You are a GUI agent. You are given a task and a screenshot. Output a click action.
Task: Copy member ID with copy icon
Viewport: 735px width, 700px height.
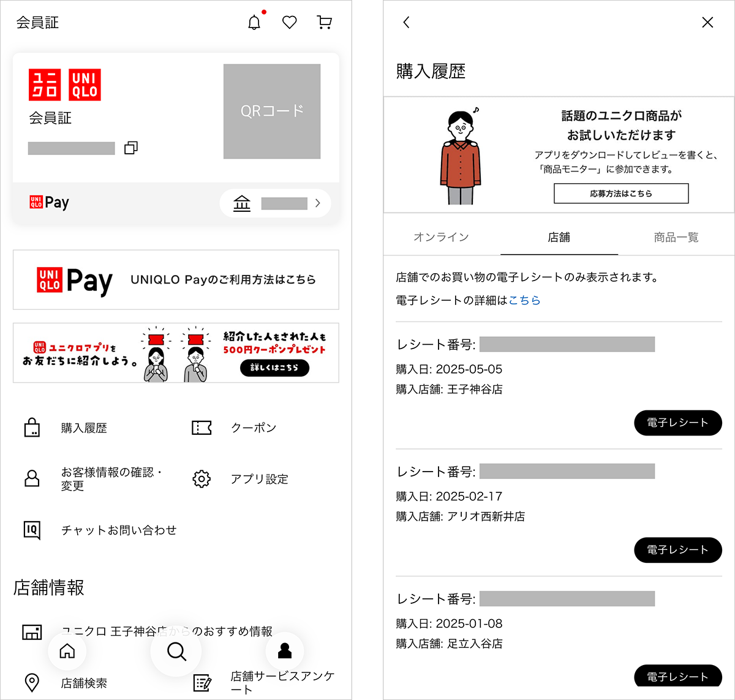[130, 148]
